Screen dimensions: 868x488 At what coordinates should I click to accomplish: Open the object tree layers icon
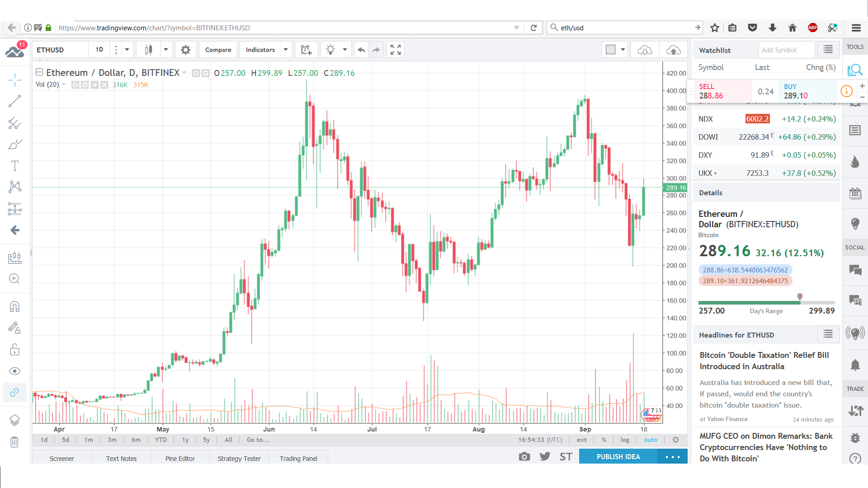tap(14, 420)
